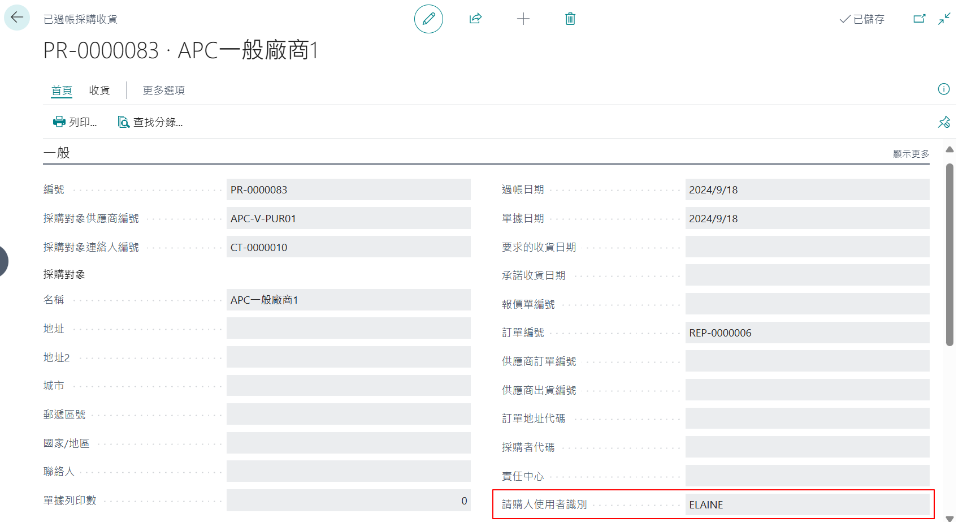The width and height of the screenshot is (980, 522).
Task: Click the back arrow button
Action: (x=17, y=18)
